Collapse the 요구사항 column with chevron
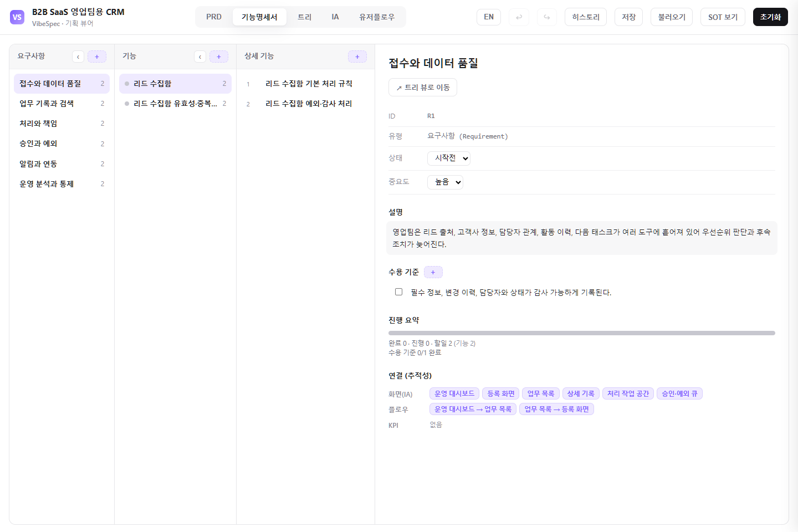 (x=78, y=57)
